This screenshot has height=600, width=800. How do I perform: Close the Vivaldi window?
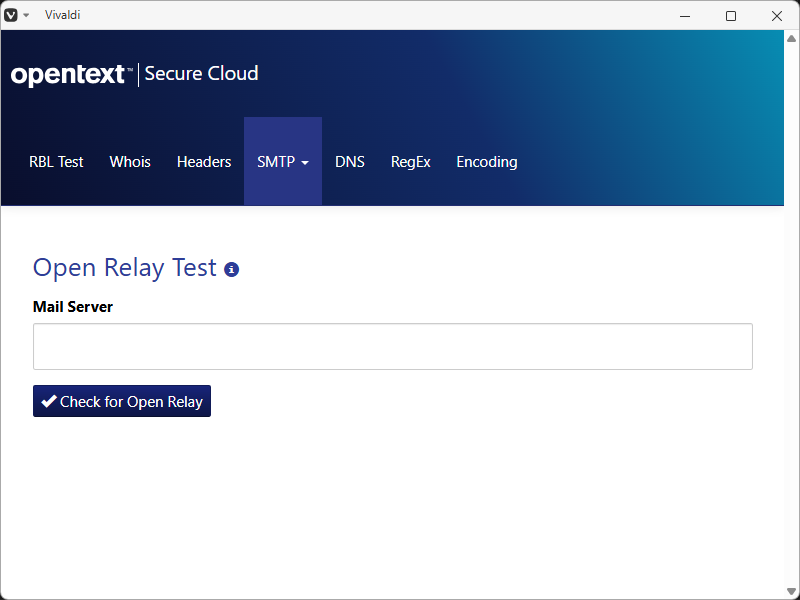[x=777, y=15]
